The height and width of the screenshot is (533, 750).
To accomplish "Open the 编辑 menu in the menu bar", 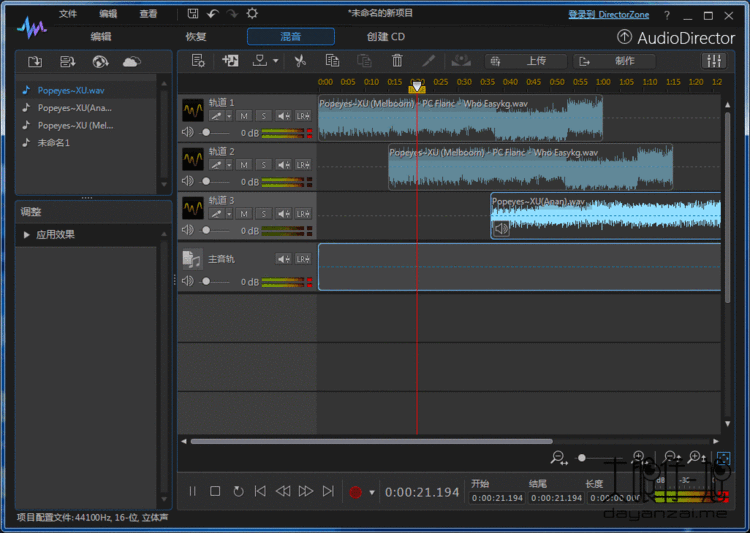I will [x=108, y=14].
